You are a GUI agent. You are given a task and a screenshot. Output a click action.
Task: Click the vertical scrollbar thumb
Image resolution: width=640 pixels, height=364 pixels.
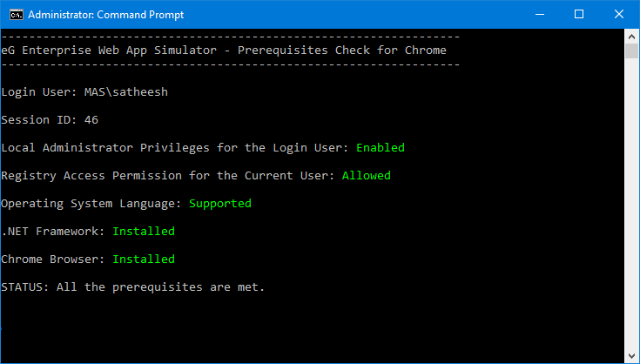[x=632, y=51]
